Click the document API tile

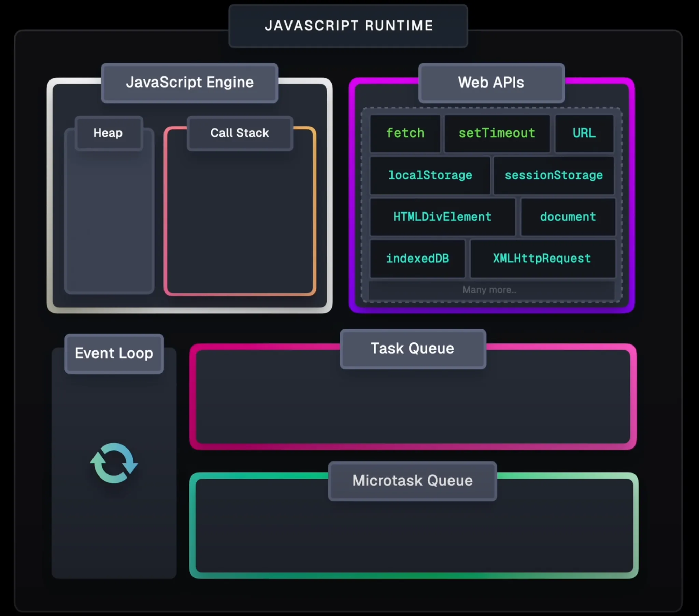pyautogui.click(x=568, y=217)
